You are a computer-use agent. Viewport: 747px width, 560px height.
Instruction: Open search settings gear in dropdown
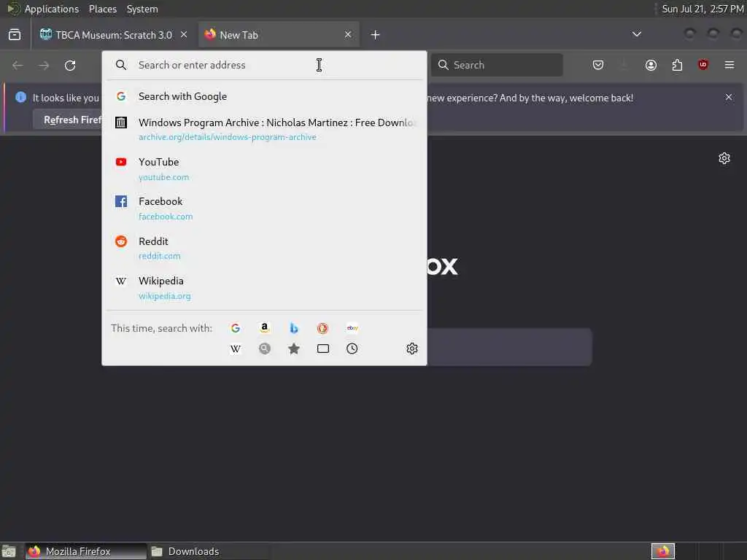coord(412,349)
